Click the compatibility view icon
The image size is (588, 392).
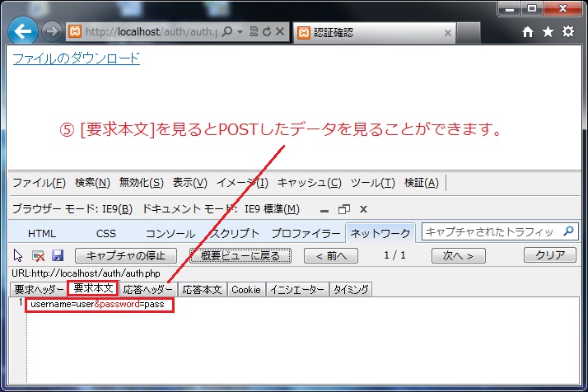coord(254,32)
